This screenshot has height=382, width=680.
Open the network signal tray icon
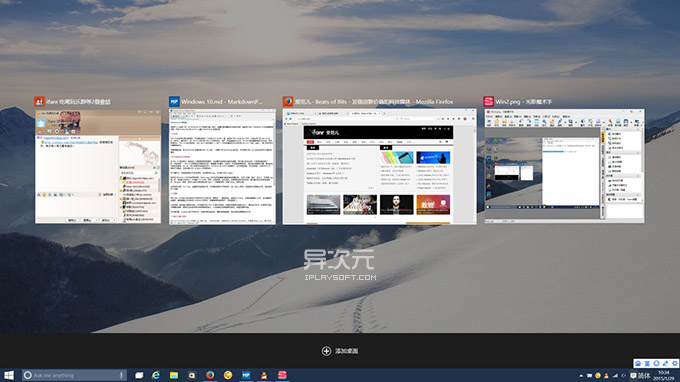pos(615,375)
